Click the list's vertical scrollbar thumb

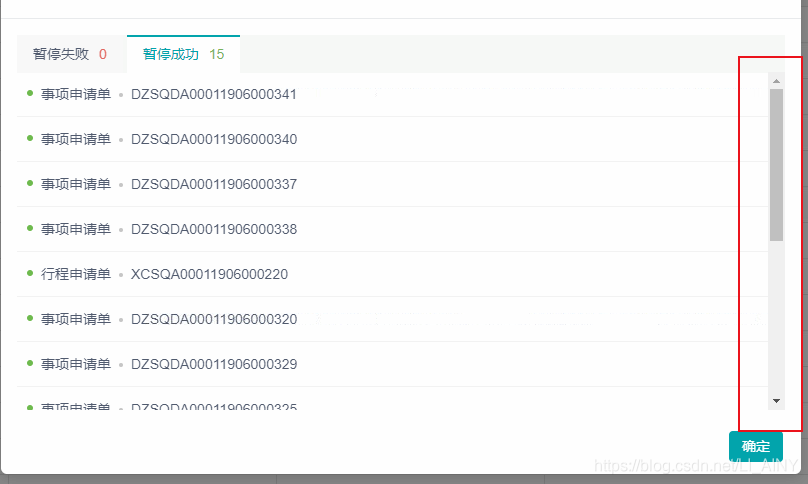click(776, 165)
